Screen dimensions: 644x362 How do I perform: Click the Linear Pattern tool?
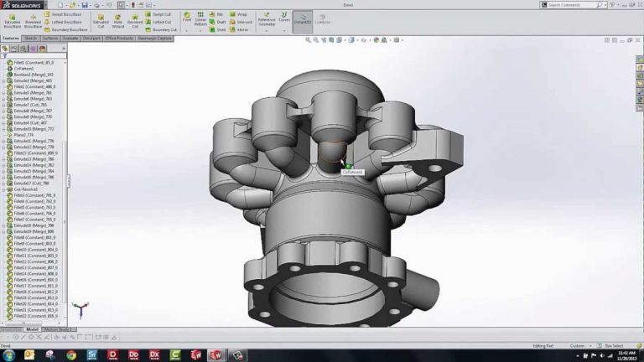tap(200, 19)
